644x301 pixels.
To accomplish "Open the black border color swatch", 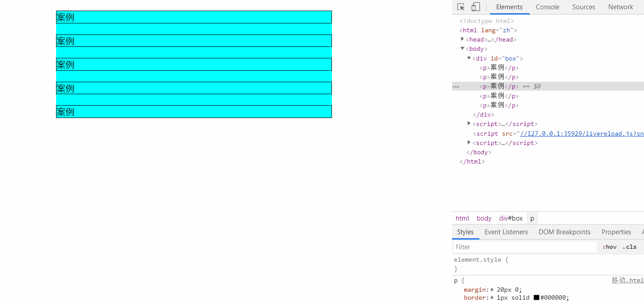I will pos(536,298).
